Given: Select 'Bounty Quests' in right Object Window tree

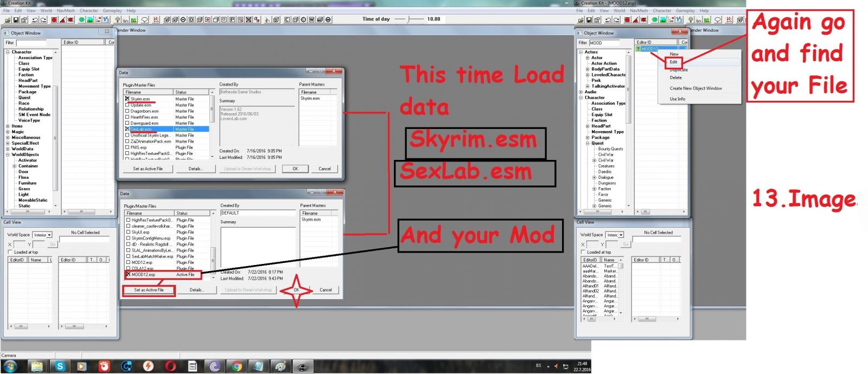Looking at the screenshot, I should (610, 149).
